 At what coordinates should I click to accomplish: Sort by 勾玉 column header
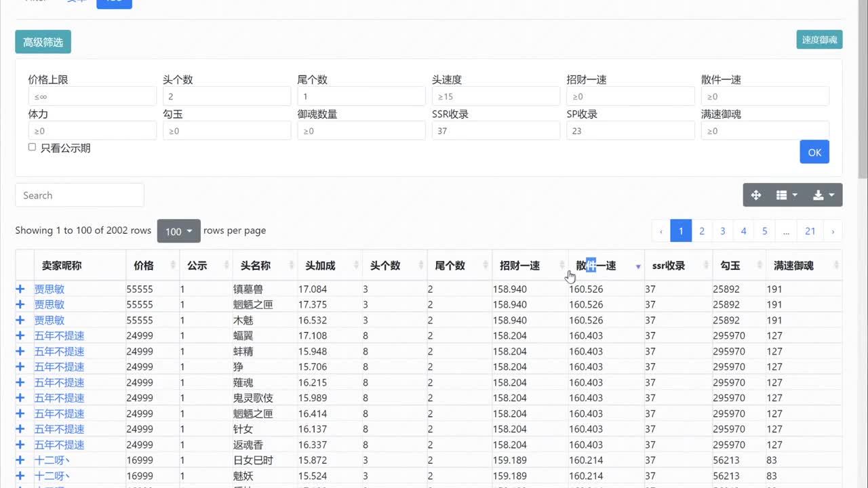pyautogui.click(x=739, y=266)
